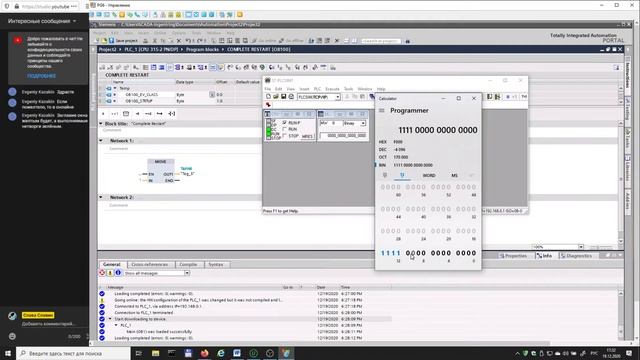Collapse Start downloading to device row
This screenshot has height=360, width=640.
(x=110, y=319)
